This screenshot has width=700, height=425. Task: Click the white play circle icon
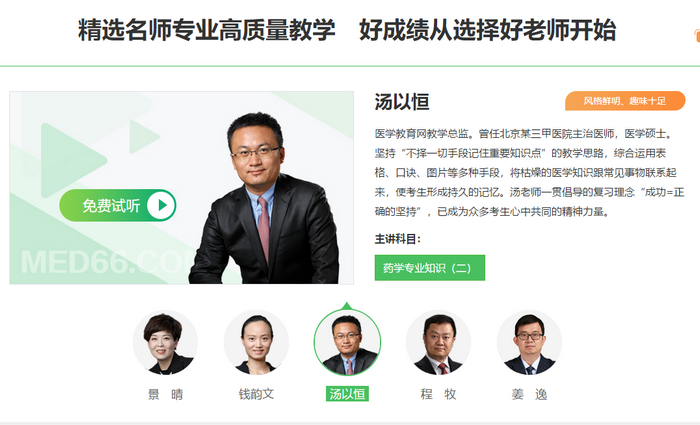[161, 205]
